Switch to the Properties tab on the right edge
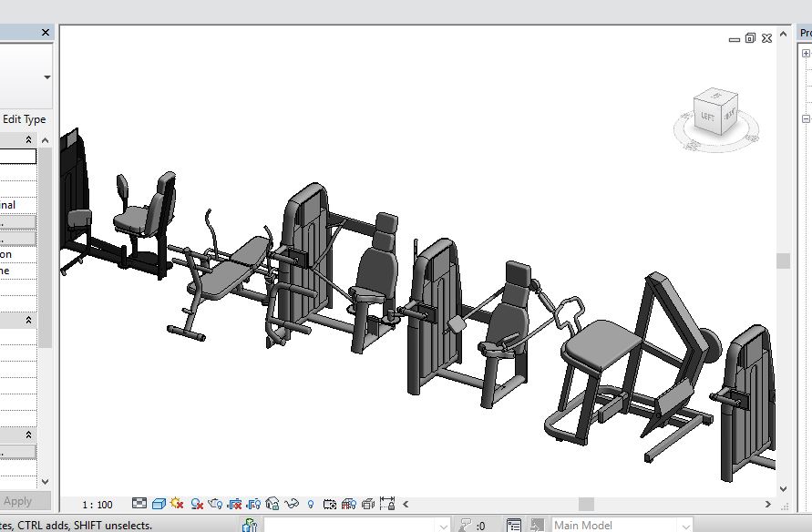 click(804, 32)
